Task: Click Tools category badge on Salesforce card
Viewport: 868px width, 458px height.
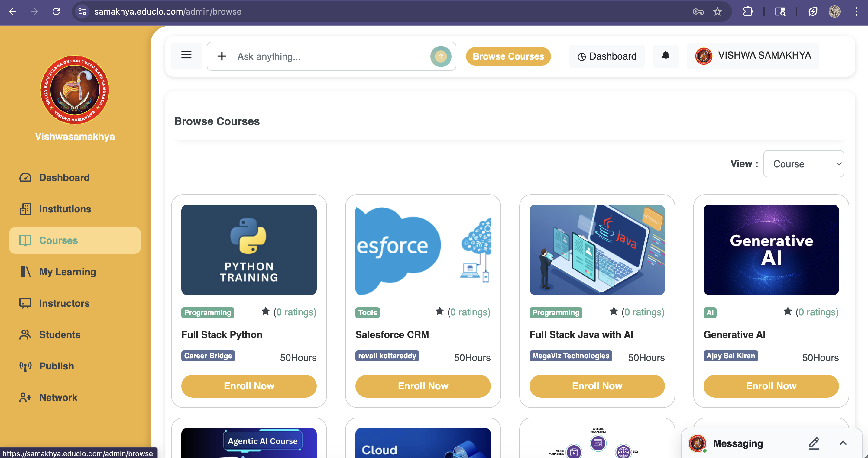Action: [367, 312]
